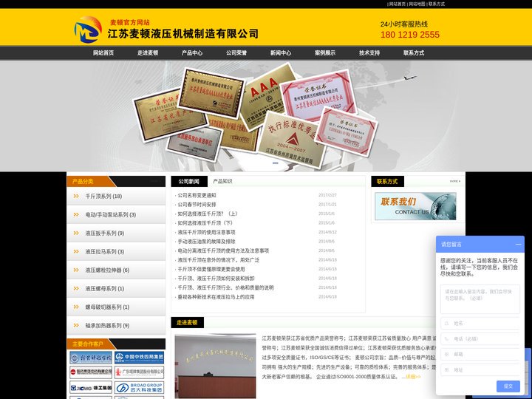Open 千斤顶系列 (18) category
532x399 pixels.
click(103, 196)
